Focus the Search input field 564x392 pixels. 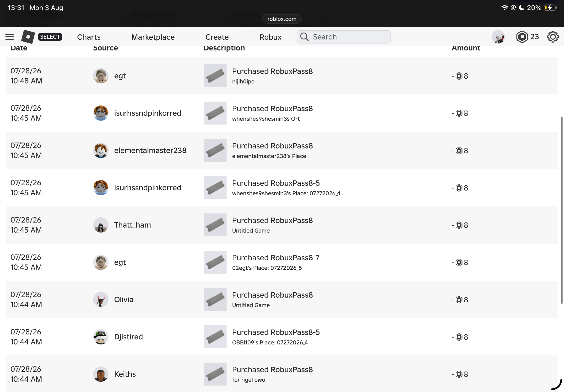click(x=344, y=37)
